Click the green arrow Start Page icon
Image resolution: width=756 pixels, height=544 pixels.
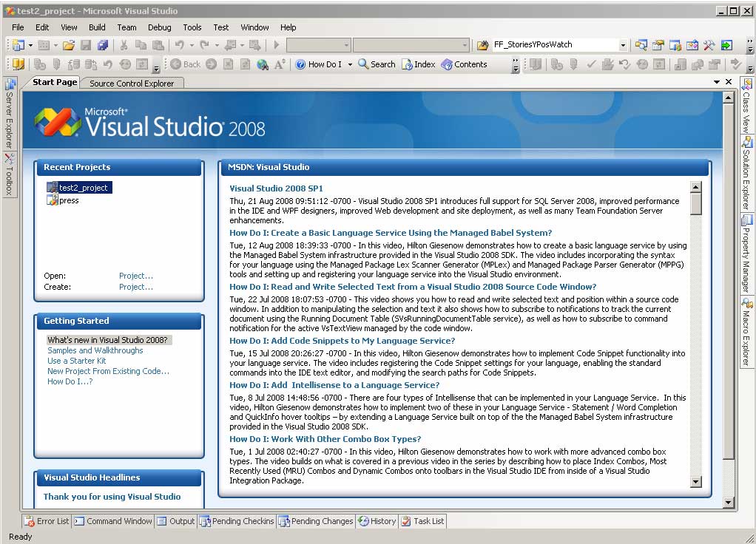tap(726, 45)
